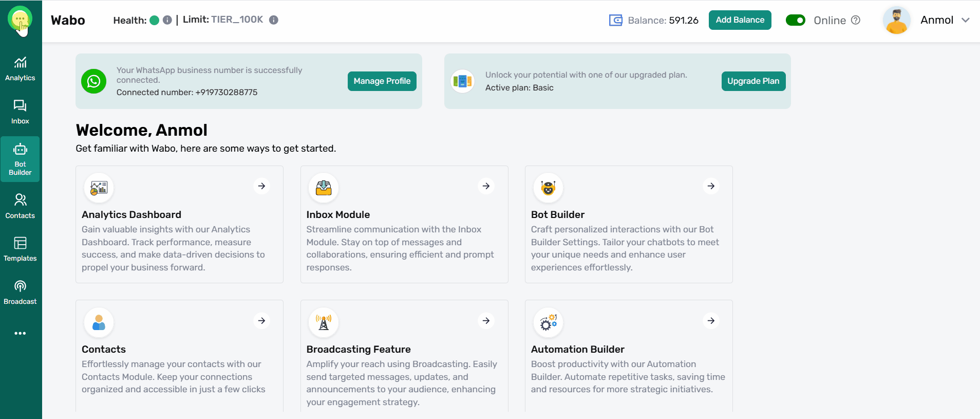Click the Online status help icon
This screenshot has width=980, height=419.
tap(856, 20)
